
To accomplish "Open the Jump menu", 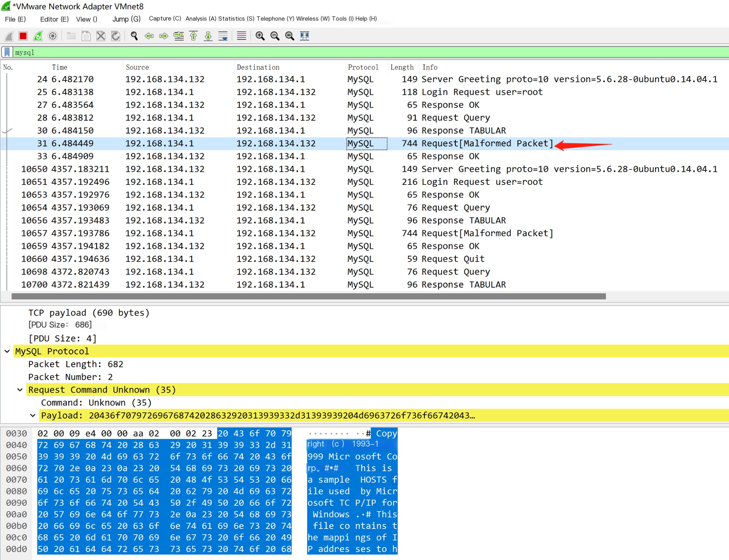I will click(126, 19).
